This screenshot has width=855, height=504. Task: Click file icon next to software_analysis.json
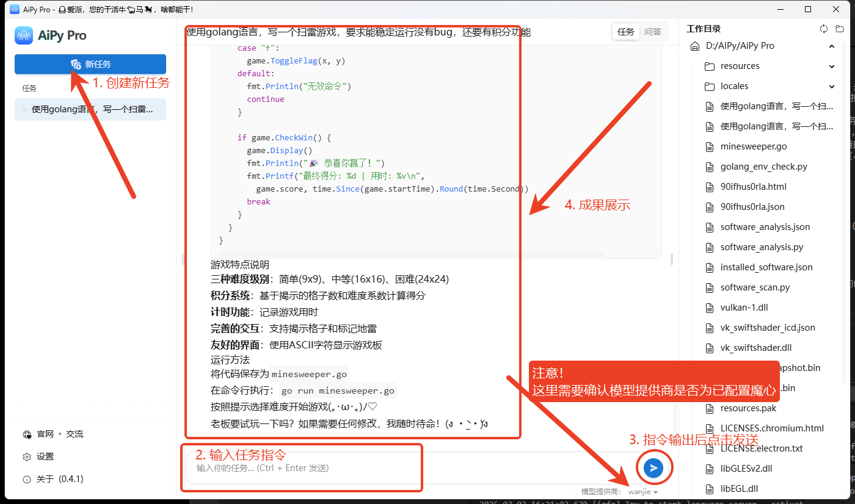(709, 227)
